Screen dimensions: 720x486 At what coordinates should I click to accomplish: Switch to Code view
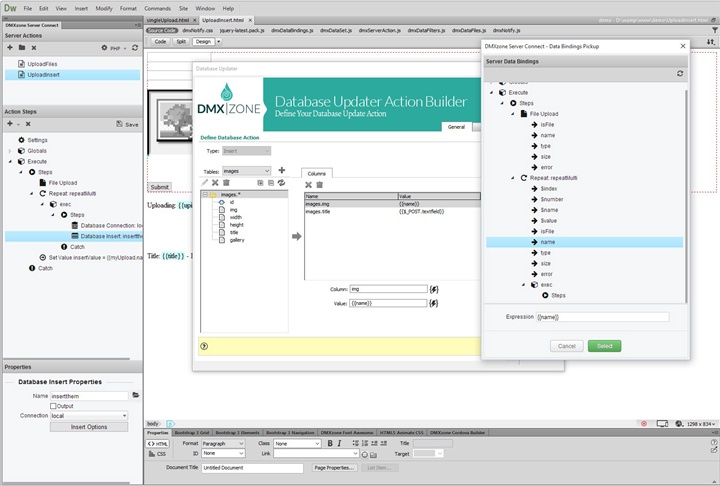(x=160, y=41)
